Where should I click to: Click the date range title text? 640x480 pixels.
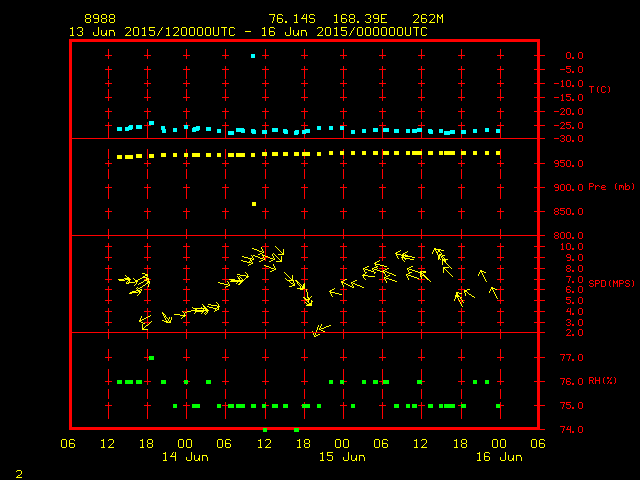(247, 32)
